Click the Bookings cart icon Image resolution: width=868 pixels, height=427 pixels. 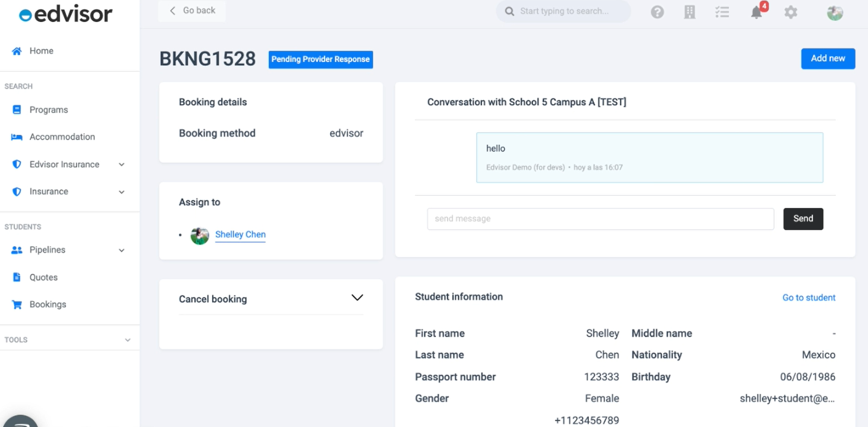click(x=17, y=304)
